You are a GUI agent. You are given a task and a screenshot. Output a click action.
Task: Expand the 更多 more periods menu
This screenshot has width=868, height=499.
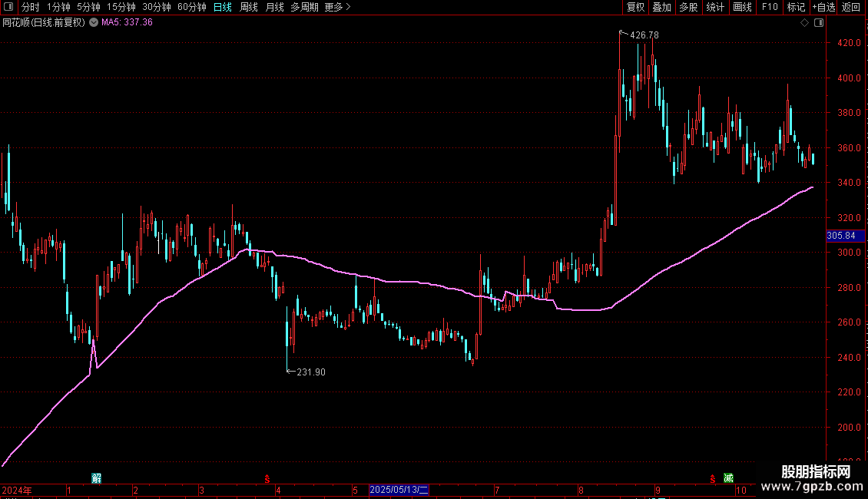click(338, 7)
